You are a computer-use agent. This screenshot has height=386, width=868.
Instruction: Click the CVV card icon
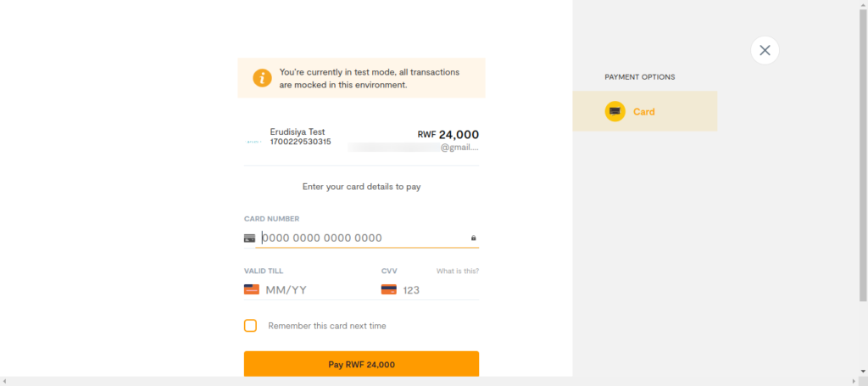(388, 289)
